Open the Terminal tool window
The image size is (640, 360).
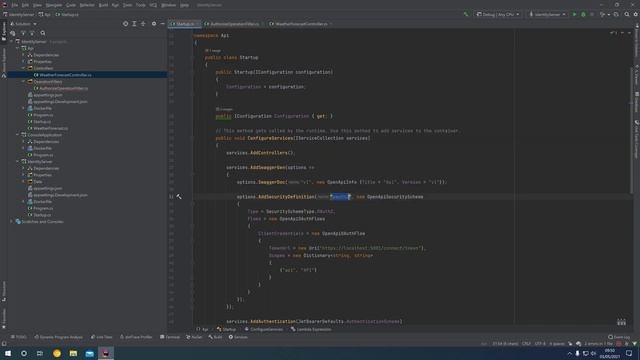click(170, 337)
